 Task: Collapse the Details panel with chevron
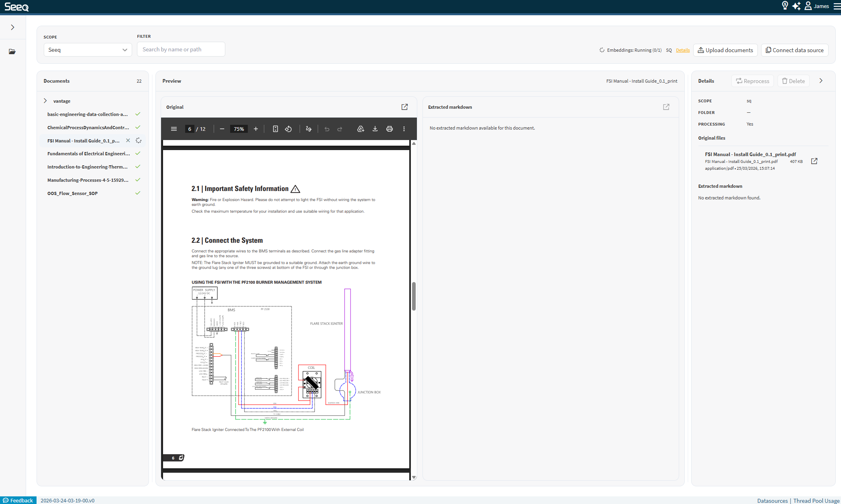click(x=821, y=81)
